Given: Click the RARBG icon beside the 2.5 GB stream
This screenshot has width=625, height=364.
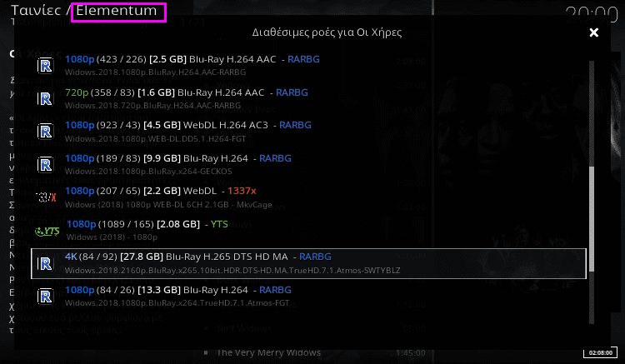Looking at the screenshot, I should tap(46, 65).
